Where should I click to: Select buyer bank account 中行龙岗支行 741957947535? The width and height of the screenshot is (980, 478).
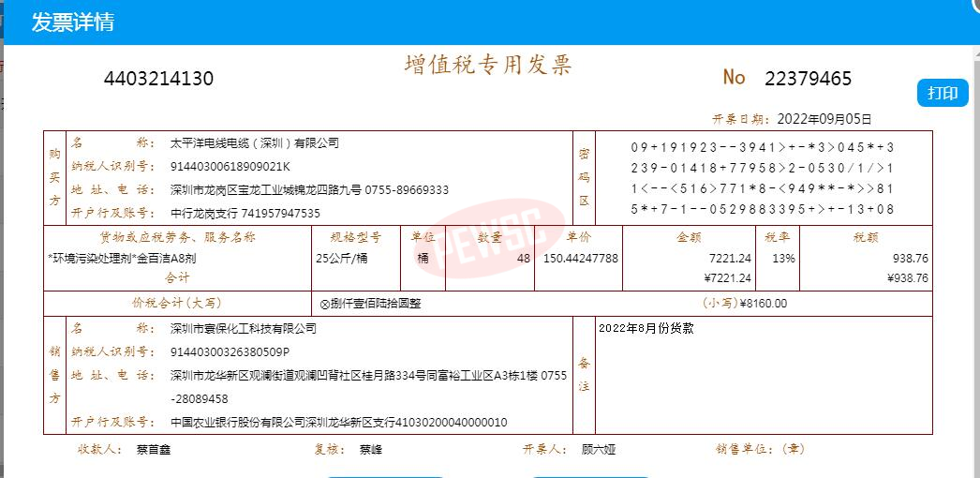[x=245, y=214]
